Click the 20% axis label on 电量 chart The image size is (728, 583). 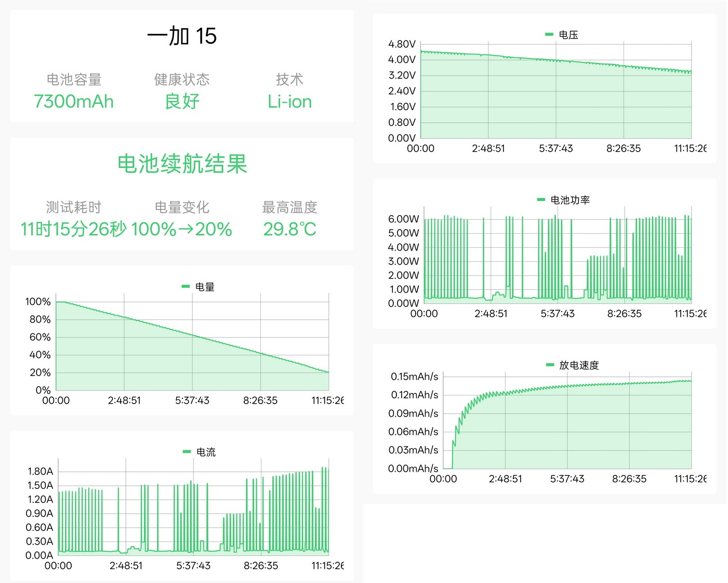[x=40, y=372]
